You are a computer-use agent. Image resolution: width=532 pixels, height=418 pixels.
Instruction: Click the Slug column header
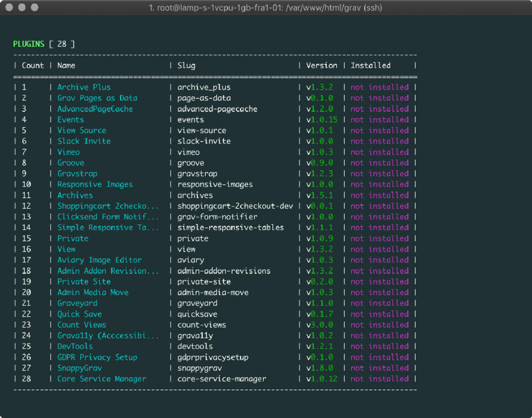tap(186, 66)
